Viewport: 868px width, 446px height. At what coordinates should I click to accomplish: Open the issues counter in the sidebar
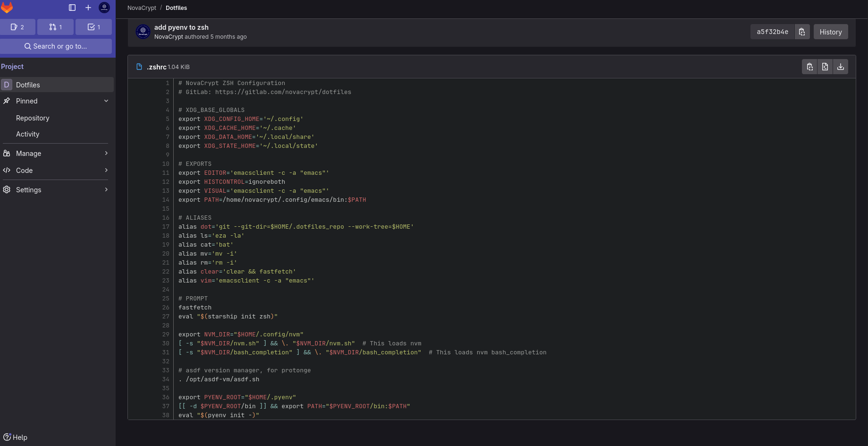[x=18, y=27]
